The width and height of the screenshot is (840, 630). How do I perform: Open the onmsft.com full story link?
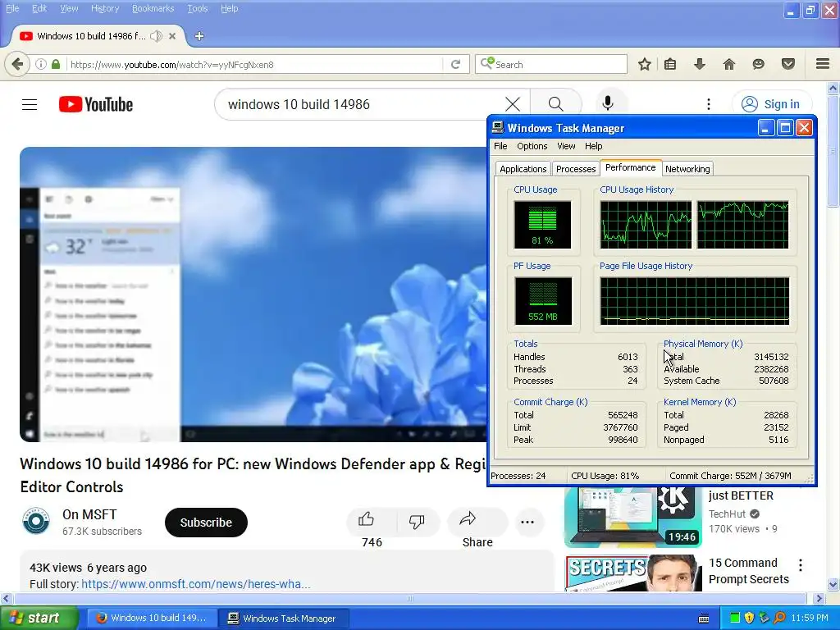195,584
